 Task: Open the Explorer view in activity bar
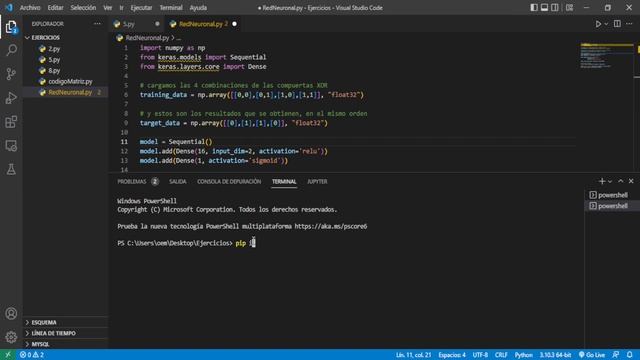click(x=11, y=27)
